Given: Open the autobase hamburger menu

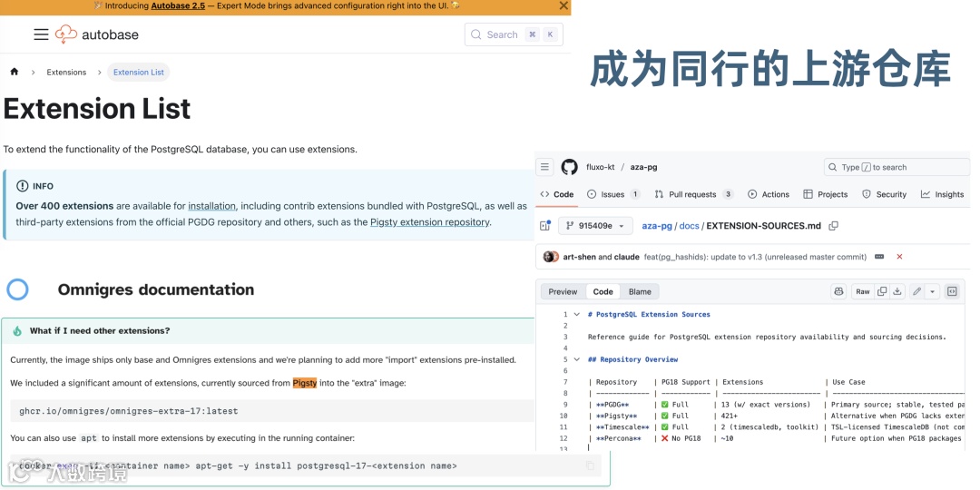Looking at the screenshot, I should (x=41, y=34).
